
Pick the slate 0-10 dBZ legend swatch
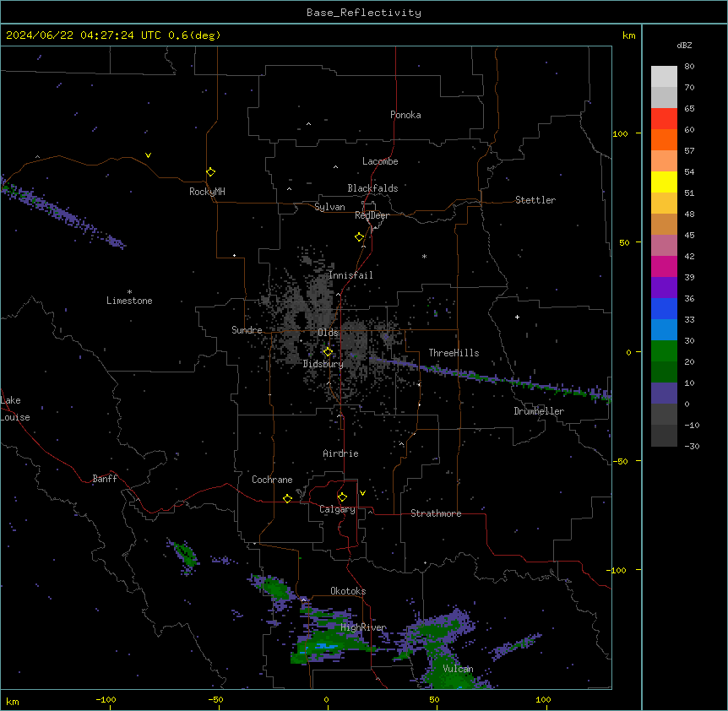pyautogui.click(x=664, y=393)
